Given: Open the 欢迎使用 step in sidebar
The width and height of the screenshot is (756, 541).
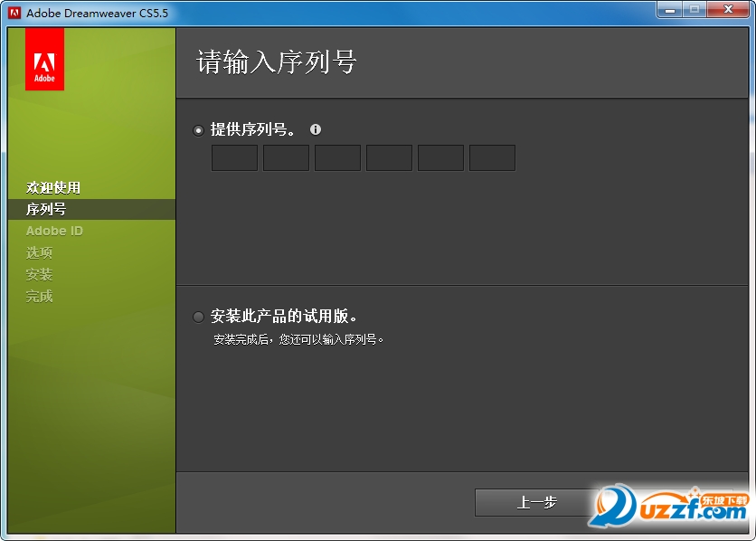Looking at the screenshot, I should [x=53, y=187].
